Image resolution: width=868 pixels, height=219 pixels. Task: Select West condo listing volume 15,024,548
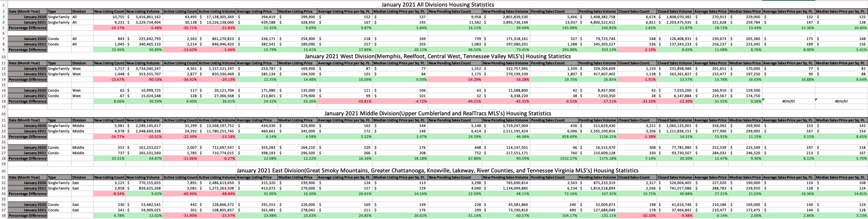click(x=144, y=96)
